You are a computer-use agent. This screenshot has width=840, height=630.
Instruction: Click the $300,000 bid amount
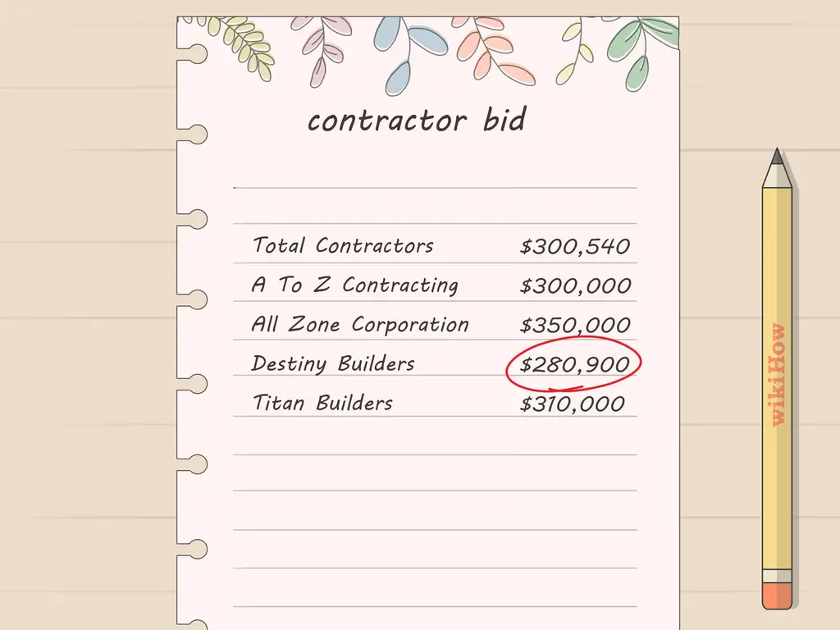575,285
